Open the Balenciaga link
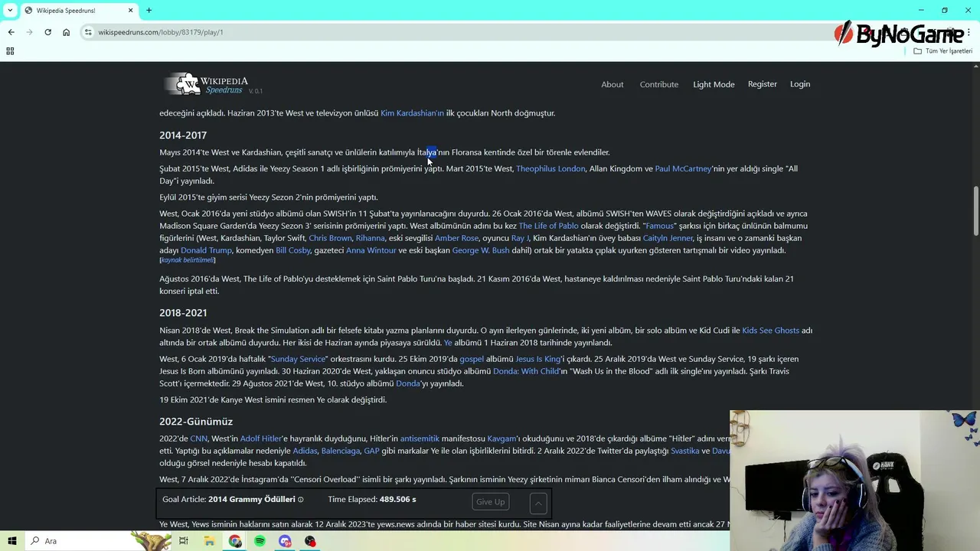 coord(341,451)
